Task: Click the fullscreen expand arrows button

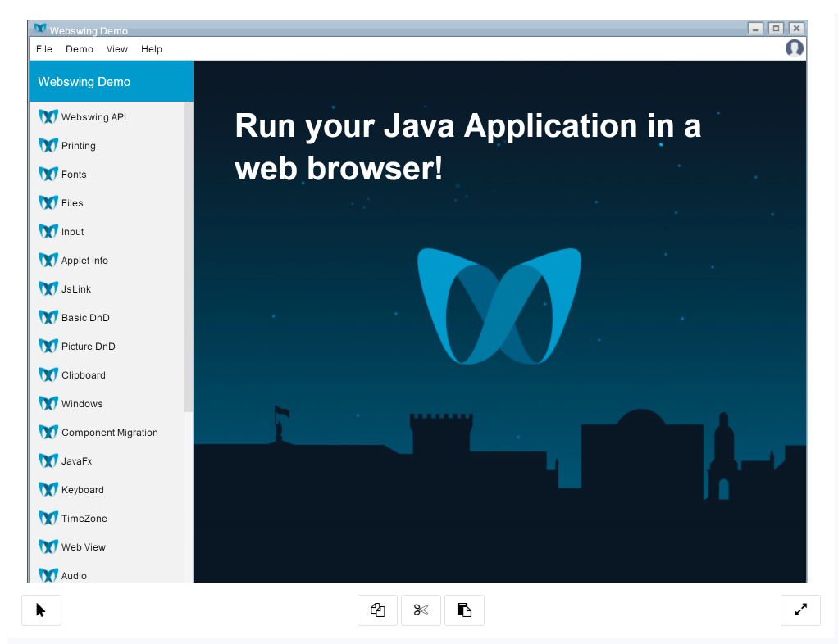Action: click(800, 610)
